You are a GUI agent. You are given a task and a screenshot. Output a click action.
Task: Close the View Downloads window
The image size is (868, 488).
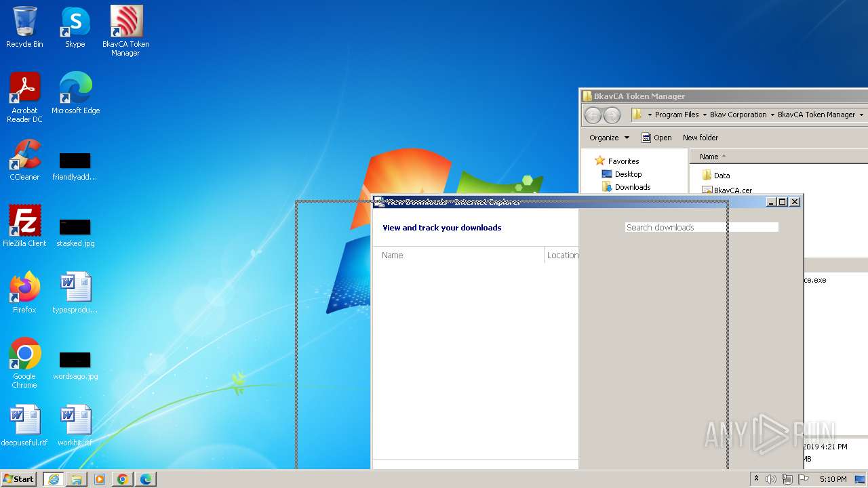[795, 202]
